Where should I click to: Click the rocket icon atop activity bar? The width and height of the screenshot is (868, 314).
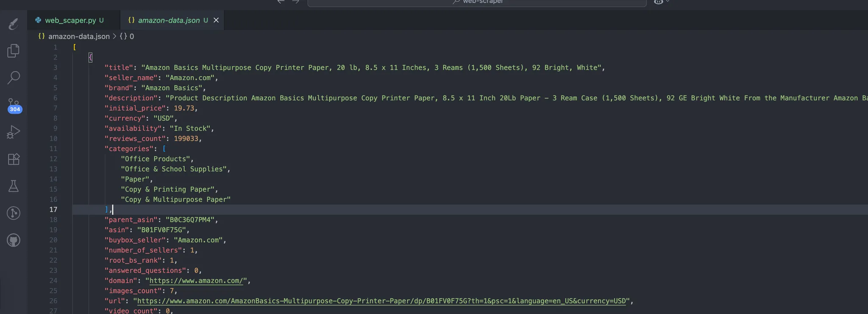[x=14, y=24]
